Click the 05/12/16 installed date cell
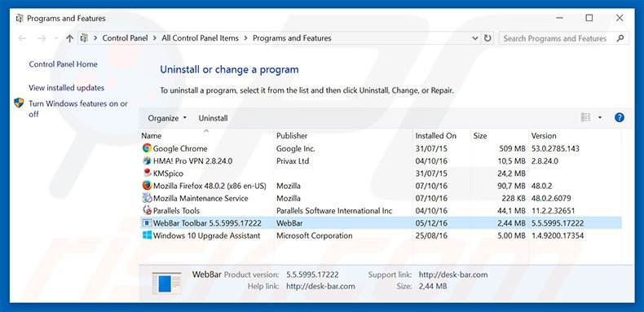Screen dimensions: 644x312 point(431,223)
